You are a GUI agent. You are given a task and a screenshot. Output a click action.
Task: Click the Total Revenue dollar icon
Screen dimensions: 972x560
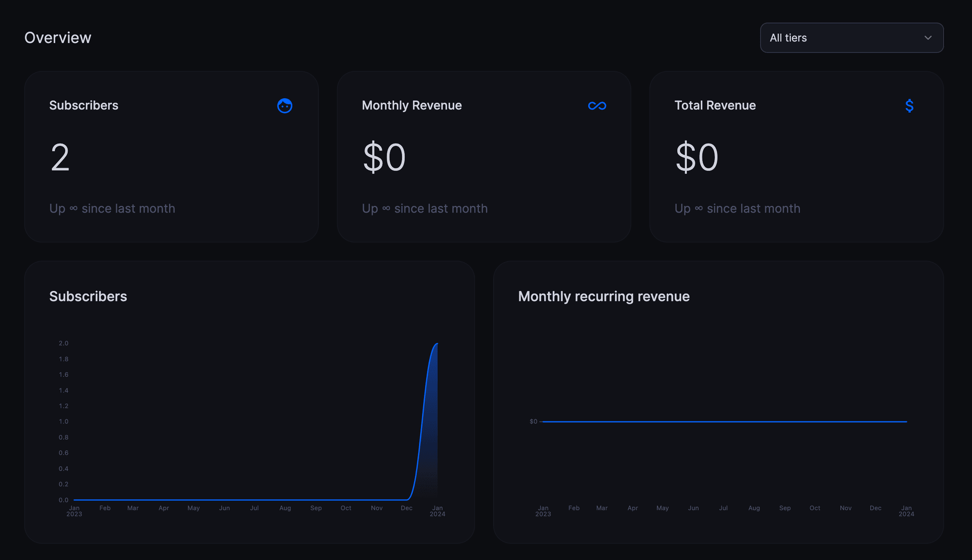coord(909,106)
